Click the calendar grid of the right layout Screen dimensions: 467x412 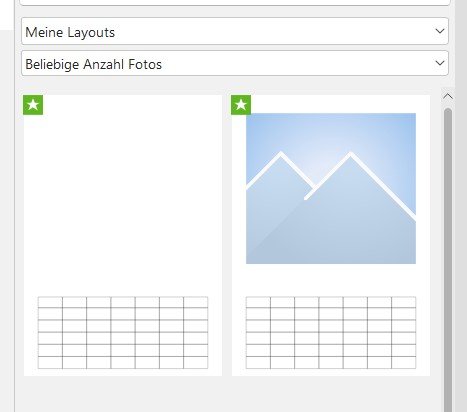tap(331, 333)
